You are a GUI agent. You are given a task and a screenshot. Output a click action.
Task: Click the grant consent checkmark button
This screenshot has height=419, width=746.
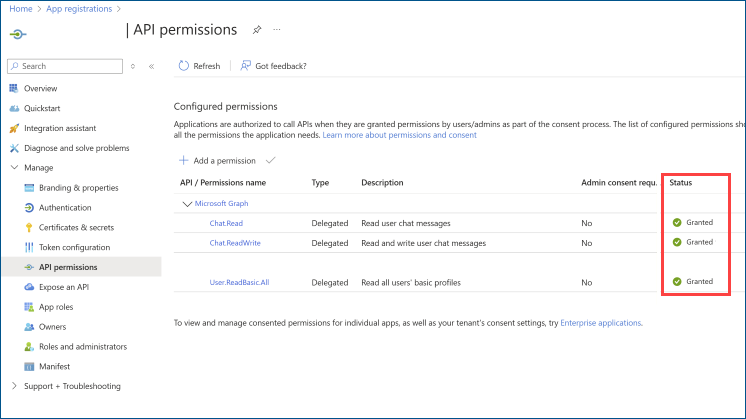click(x=271, y=160)
